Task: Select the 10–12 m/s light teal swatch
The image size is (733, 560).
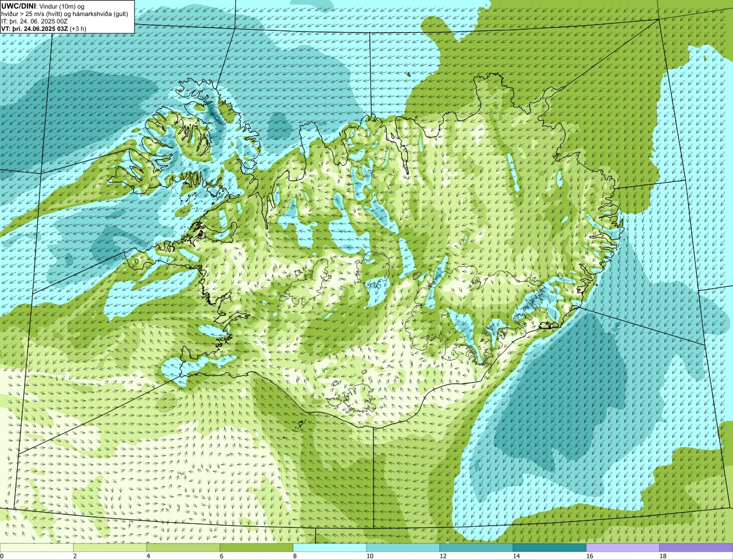Action: pyautogui.click(x=403, y=548)
